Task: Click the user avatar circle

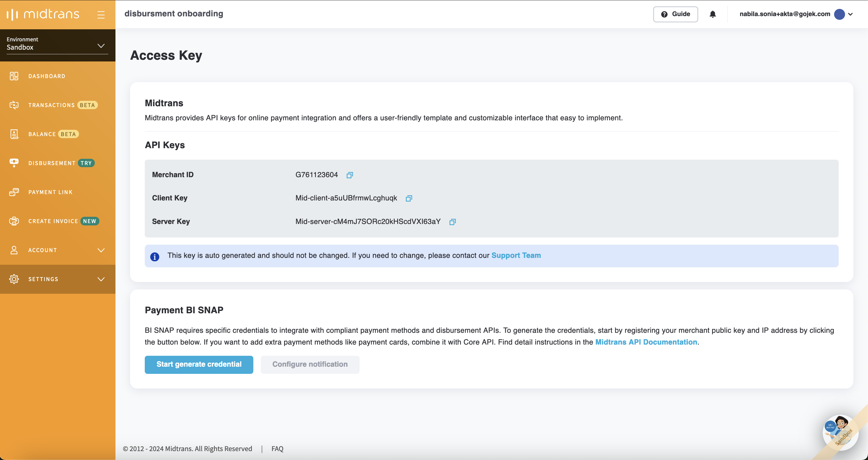Action: [x=839, y=14]
